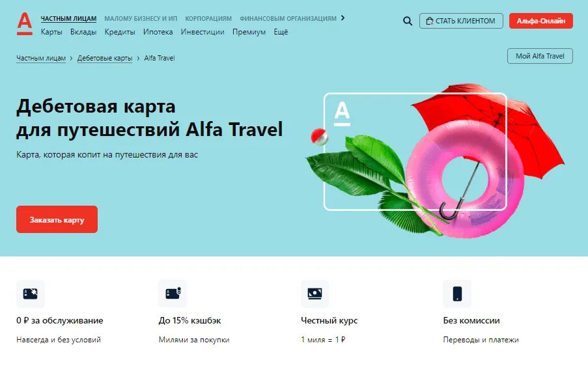588x371 pixels.
Task: Click the Alfa-Bank red logo
Action: click(x=24, y=23)
